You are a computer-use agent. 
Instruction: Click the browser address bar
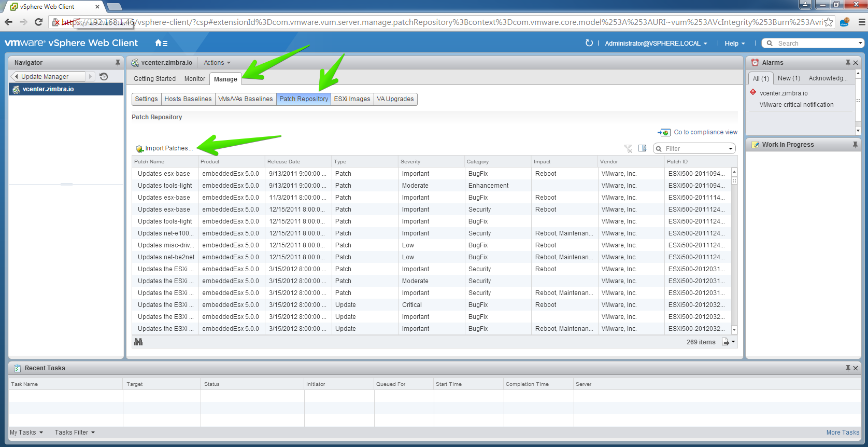pos(440,22)
